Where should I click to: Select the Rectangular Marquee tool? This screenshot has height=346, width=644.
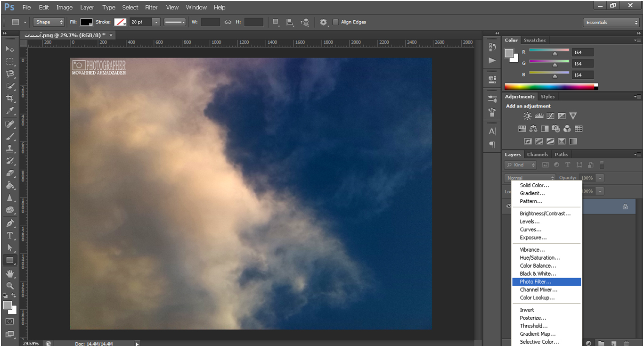9,62
